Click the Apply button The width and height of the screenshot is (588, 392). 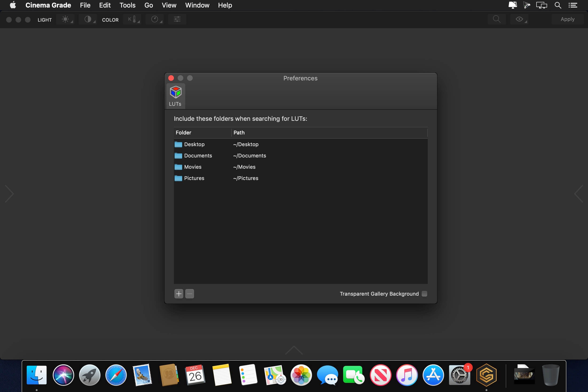[567, 19]
